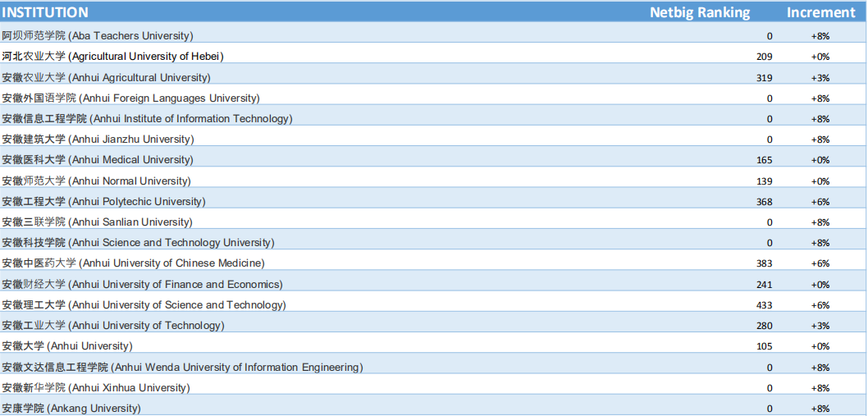Click Anhui University of Finance and Economics
The height and width of the screenshot is (416, 868).
pos(142,285)
